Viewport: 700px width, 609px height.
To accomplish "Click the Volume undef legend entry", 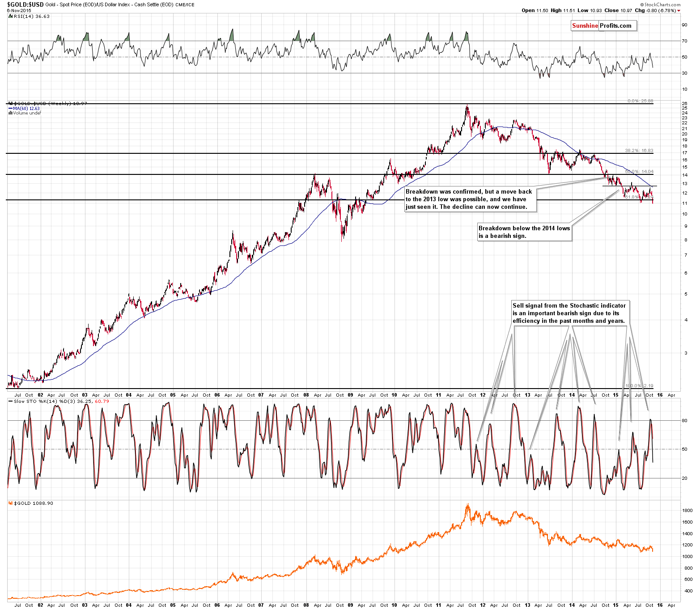I will pyautogui.click(x=25, y=113).
